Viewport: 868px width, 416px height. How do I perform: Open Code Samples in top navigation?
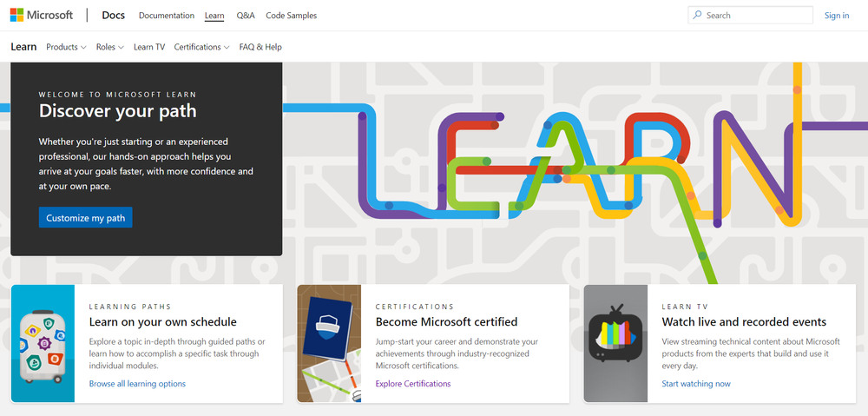pyautogui.click(x=291, y=16)
